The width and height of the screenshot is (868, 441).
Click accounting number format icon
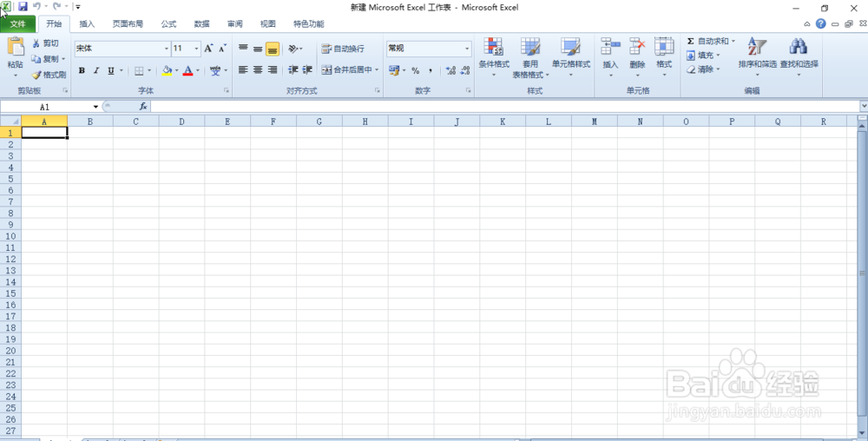click(x=394, y=70)
